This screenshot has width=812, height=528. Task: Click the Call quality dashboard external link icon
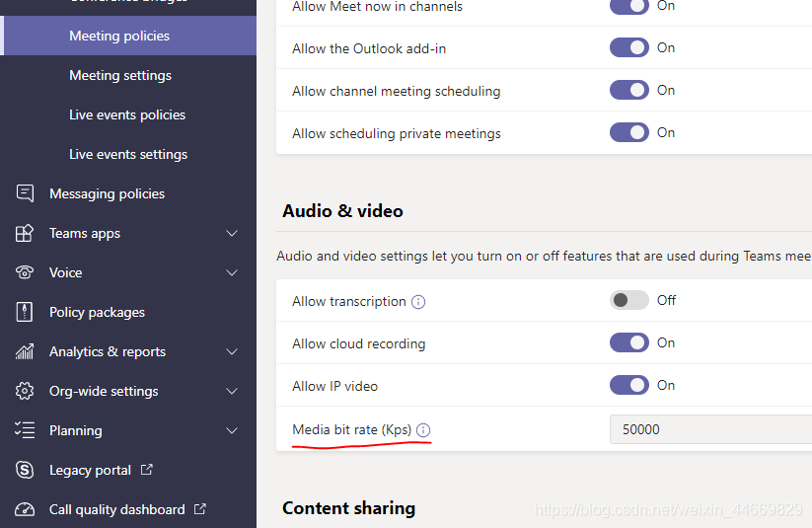point(200,509)
